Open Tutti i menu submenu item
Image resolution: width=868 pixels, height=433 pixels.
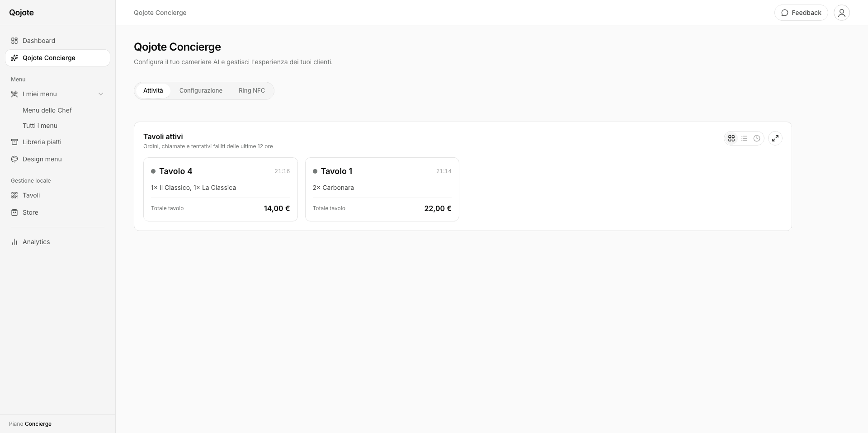(x=40, y=126)
